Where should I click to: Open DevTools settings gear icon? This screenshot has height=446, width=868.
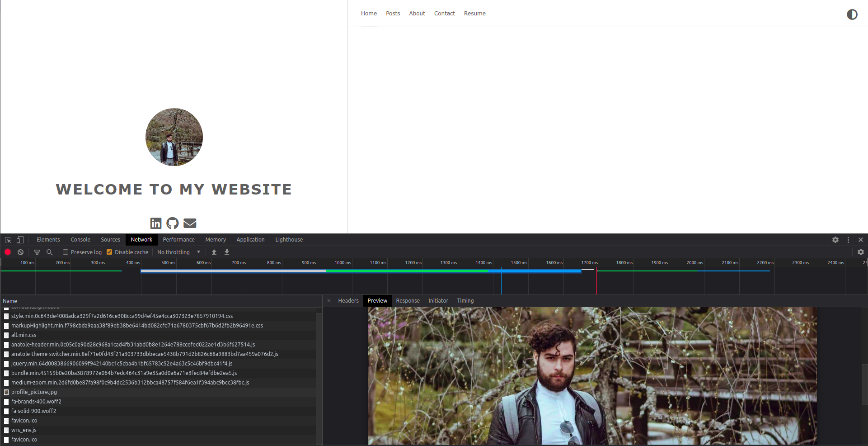(835, 240)
